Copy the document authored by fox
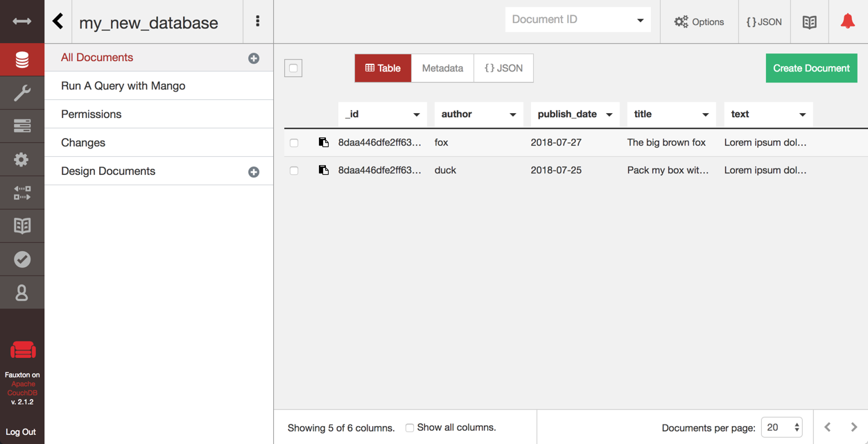Screen dimensions: 868x444 323,142
